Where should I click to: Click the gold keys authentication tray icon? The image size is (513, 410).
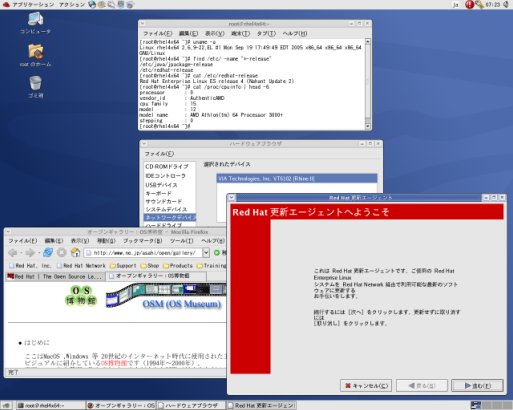479,4
